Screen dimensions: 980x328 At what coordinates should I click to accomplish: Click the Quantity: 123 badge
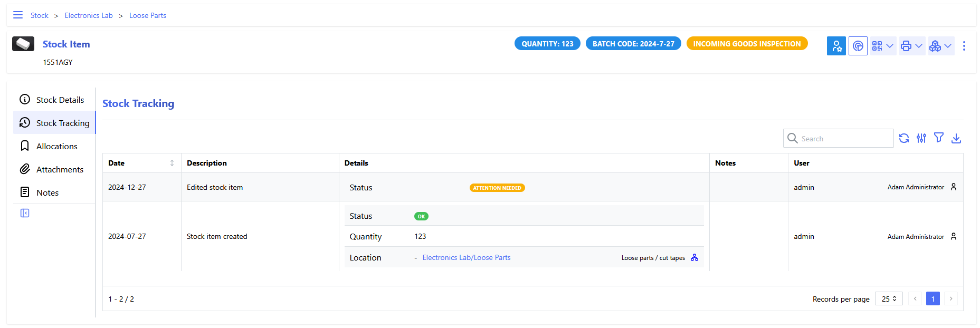coord(547,44)
